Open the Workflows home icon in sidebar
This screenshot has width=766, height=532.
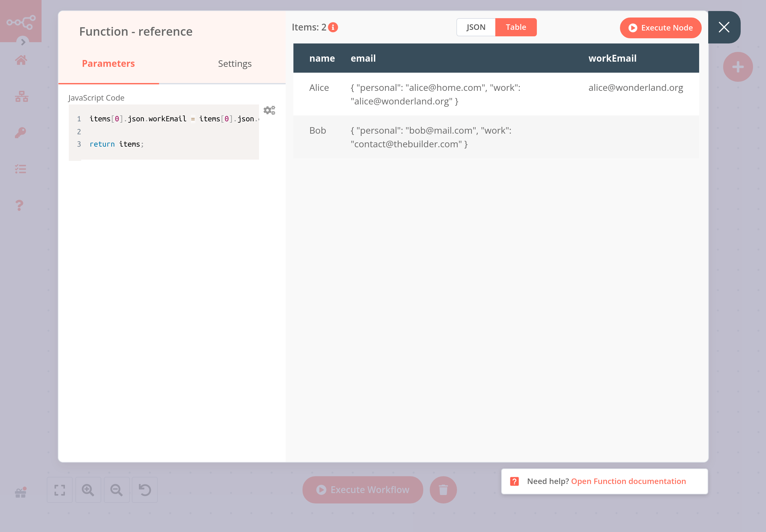coord(21,60)
